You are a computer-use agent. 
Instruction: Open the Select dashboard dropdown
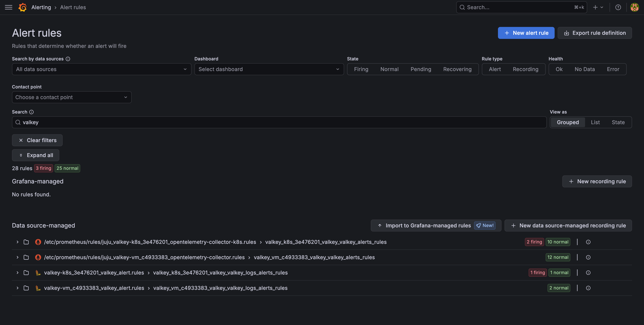point(269,69)
